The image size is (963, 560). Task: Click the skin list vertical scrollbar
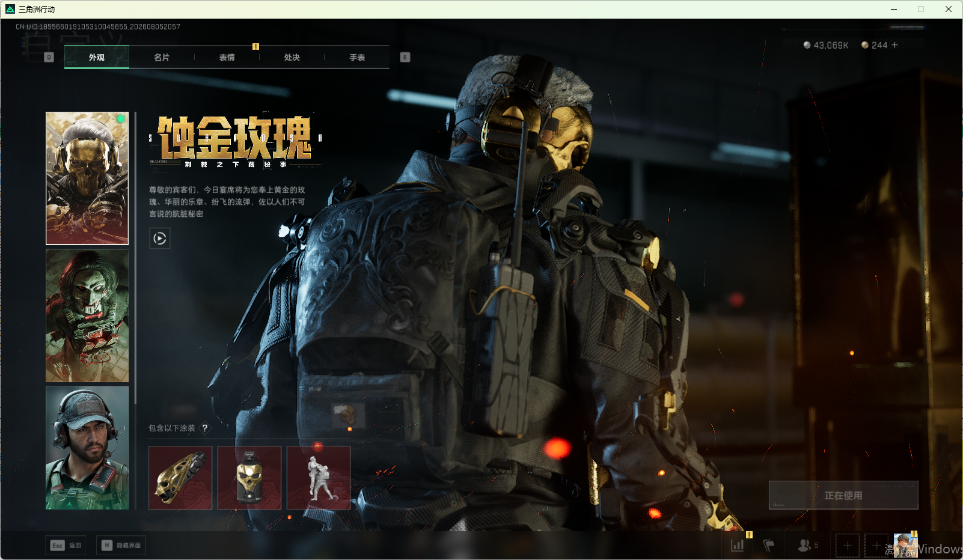[136, 258]
